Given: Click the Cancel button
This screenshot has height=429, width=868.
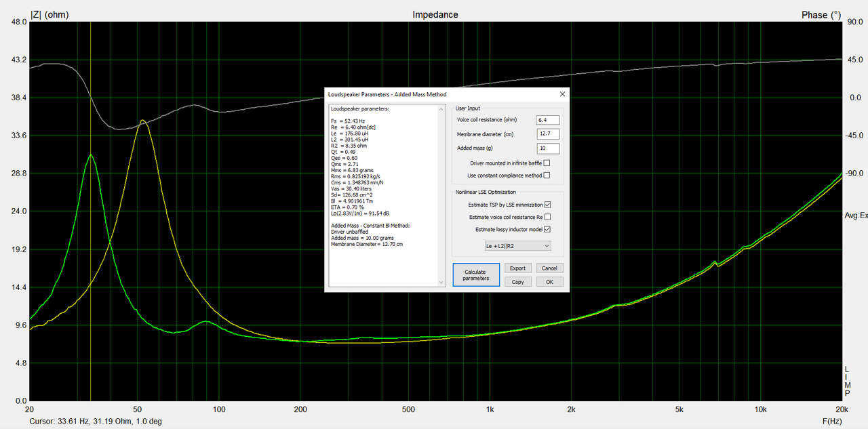Looking at the screenshot, I should (549, 268).
